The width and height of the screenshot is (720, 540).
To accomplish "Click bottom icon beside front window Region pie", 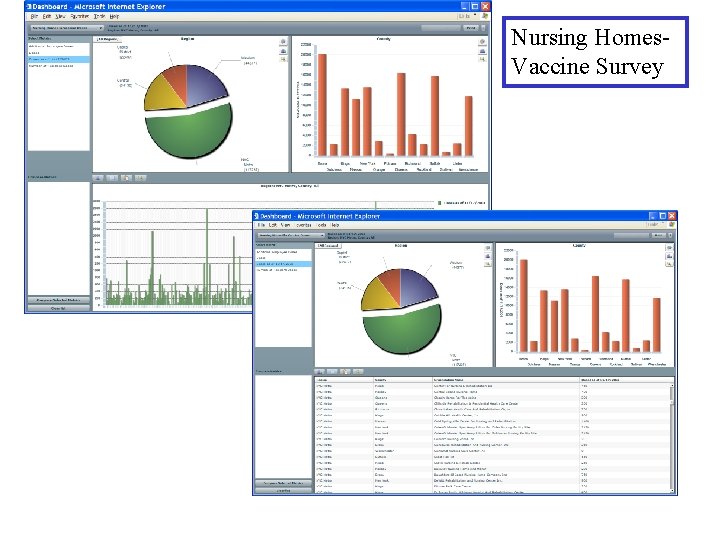I will (x=487, y=264).
